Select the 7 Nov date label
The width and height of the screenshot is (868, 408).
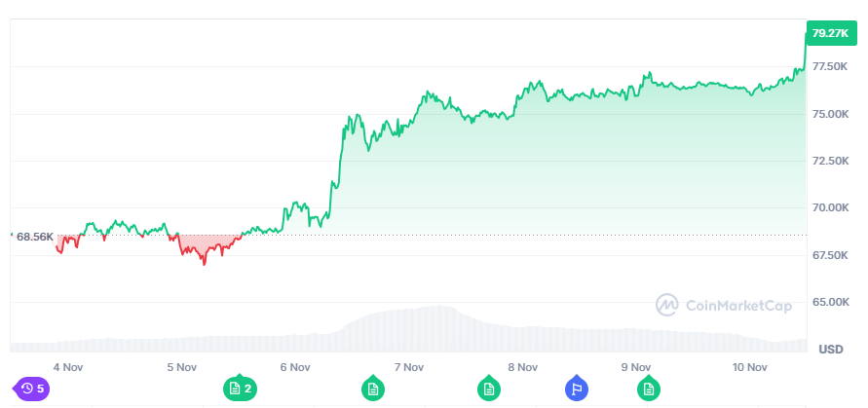[408, 367]
